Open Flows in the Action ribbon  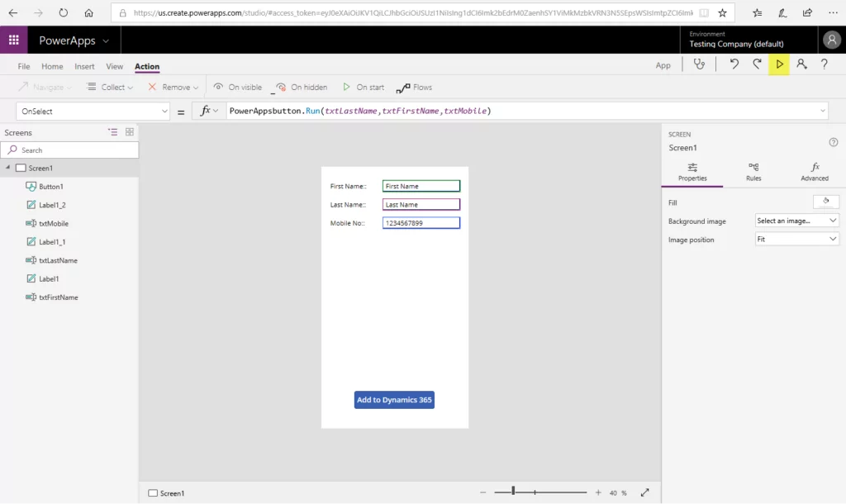(x=414, y=88)
